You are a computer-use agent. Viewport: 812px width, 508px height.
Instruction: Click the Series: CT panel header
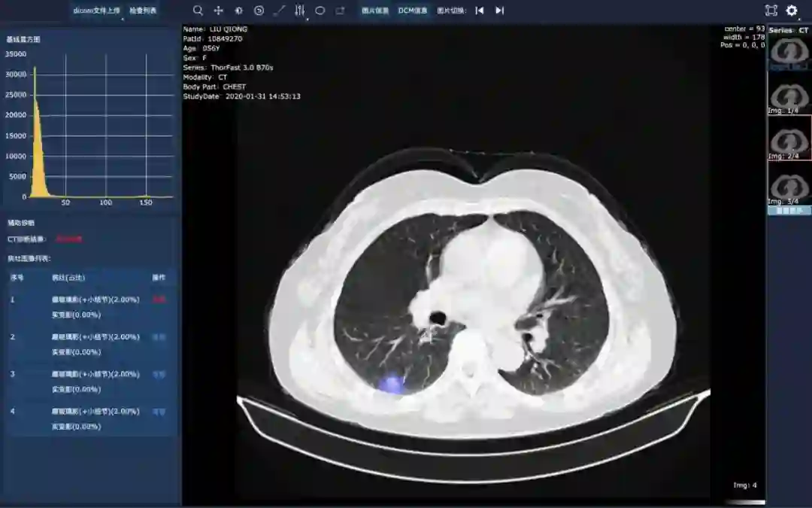click(789, 30)
